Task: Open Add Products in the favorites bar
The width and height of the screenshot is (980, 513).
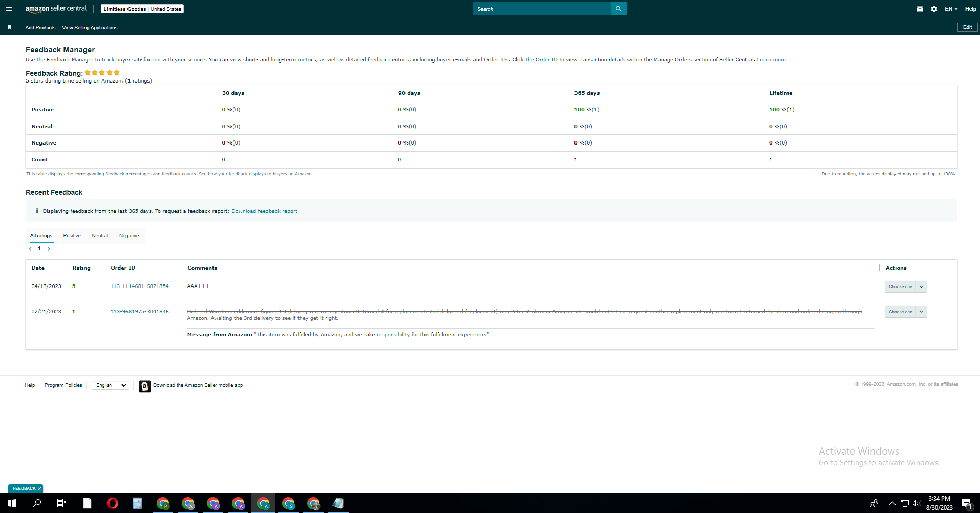Action: click(x=40, y=28)
